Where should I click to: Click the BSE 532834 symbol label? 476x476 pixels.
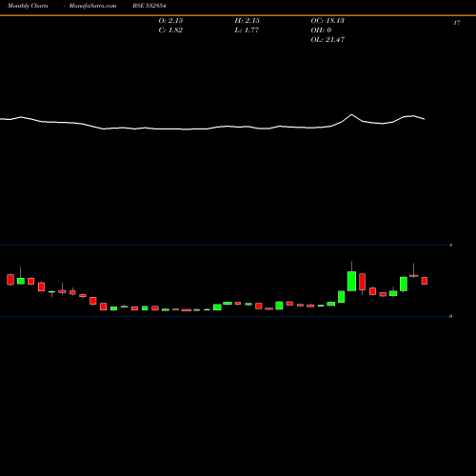[x=149, y=6]
